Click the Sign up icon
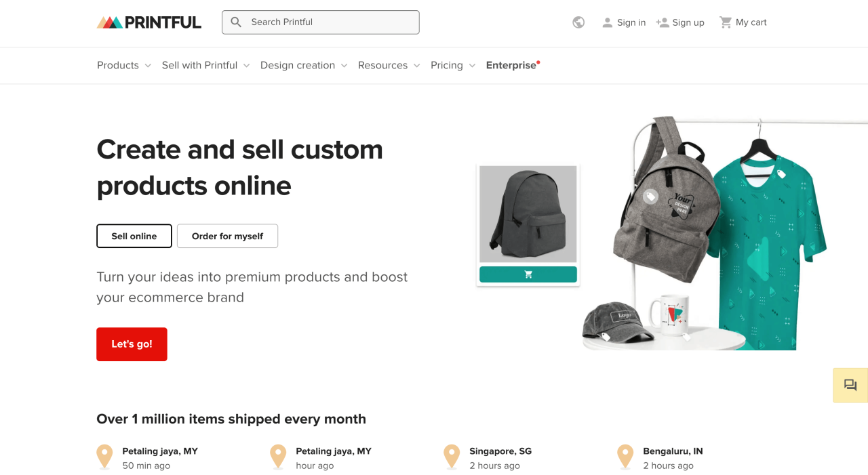The image size is (868, 475). pyautogui.click(x=661, y=22)
